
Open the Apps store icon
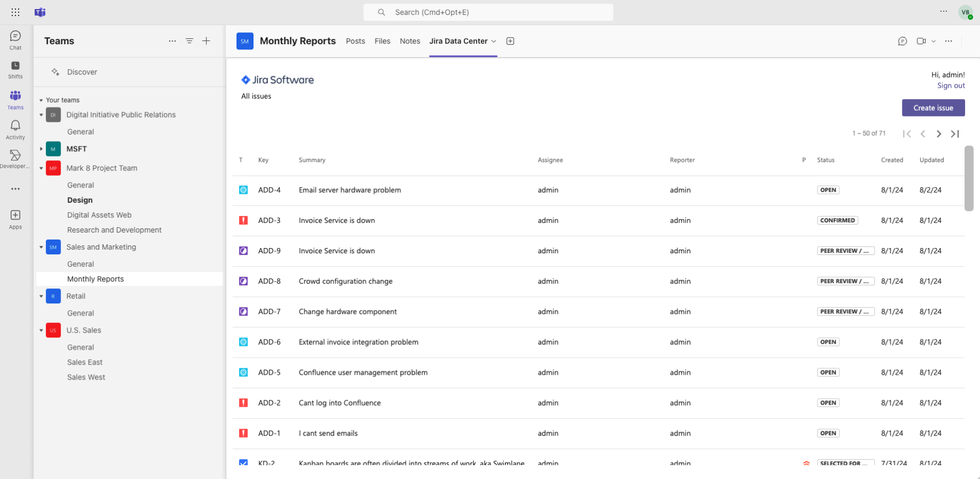click(15, 219)
